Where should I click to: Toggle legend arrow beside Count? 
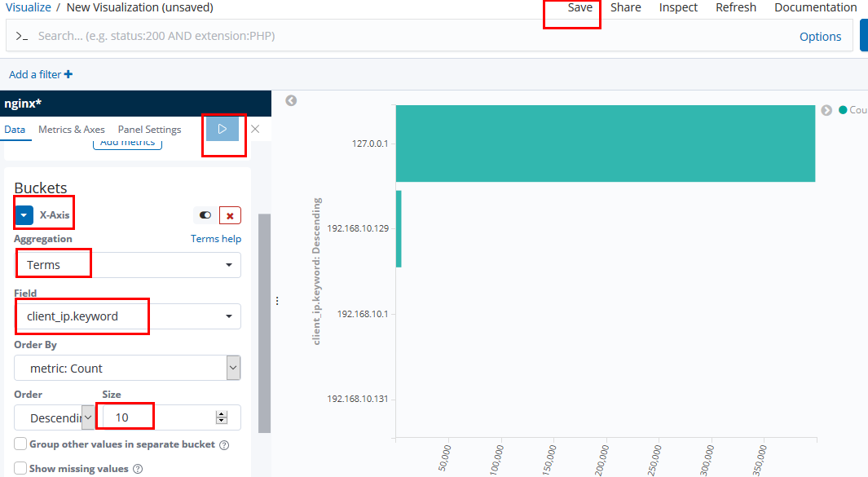click(826, 110)
